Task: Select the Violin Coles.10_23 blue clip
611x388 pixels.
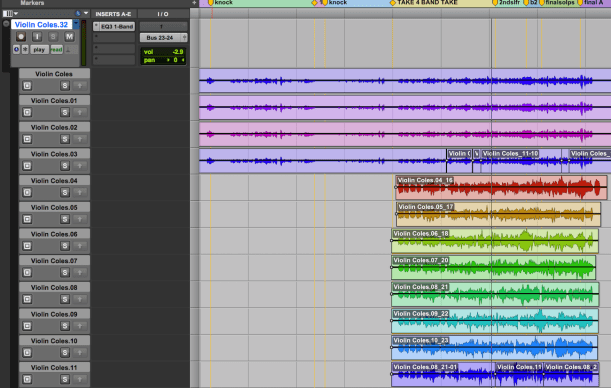Action: [x=494, y=347]
